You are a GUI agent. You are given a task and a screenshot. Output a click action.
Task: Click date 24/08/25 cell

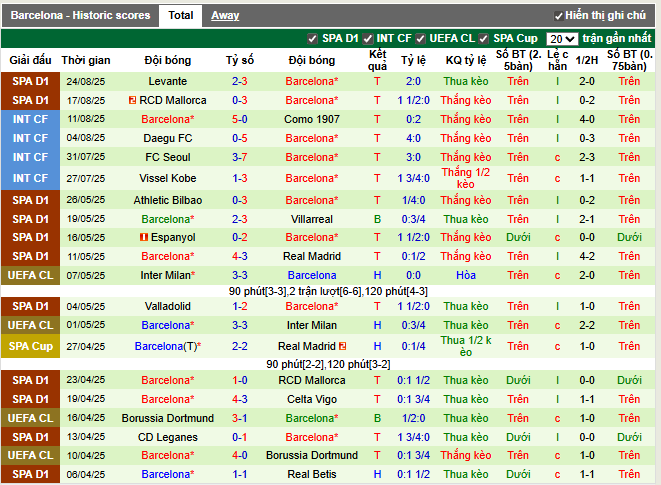pos(86,81)
